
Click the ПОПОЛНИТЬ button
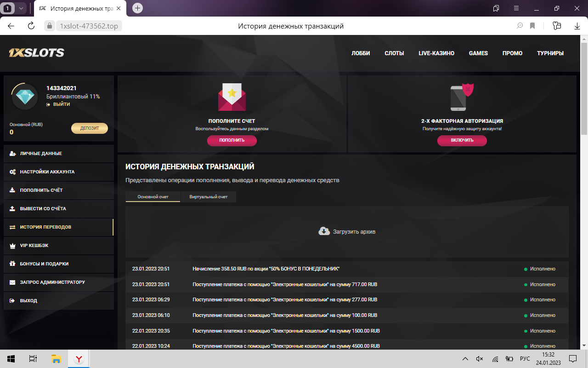(232, 140)
